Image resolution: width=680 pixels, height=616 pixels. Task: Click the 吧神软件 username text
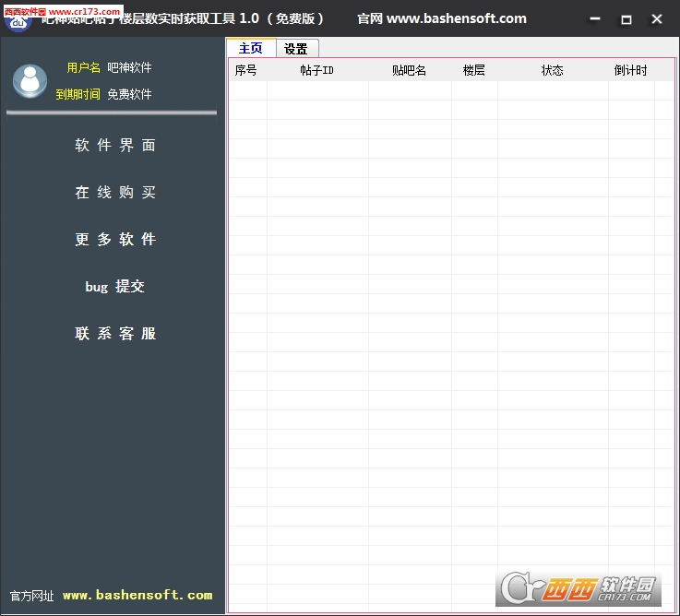click(129, 67)
